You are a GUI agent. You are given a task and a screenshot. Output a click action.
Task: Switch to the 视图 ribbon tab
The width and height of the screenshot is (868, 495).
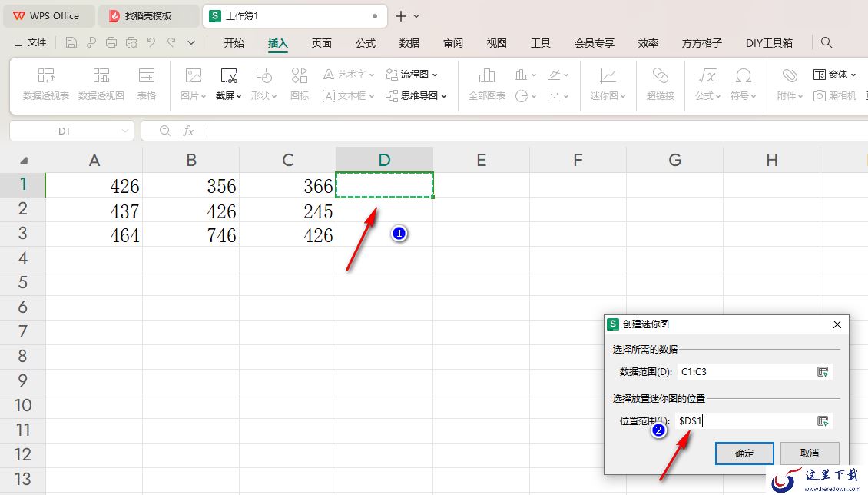pos(496,43)
